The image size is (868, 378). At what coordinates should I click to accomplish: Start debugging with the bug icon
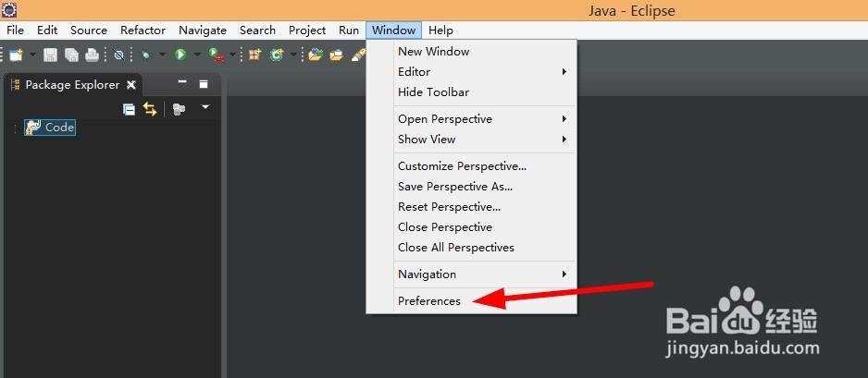coord(145,55)
